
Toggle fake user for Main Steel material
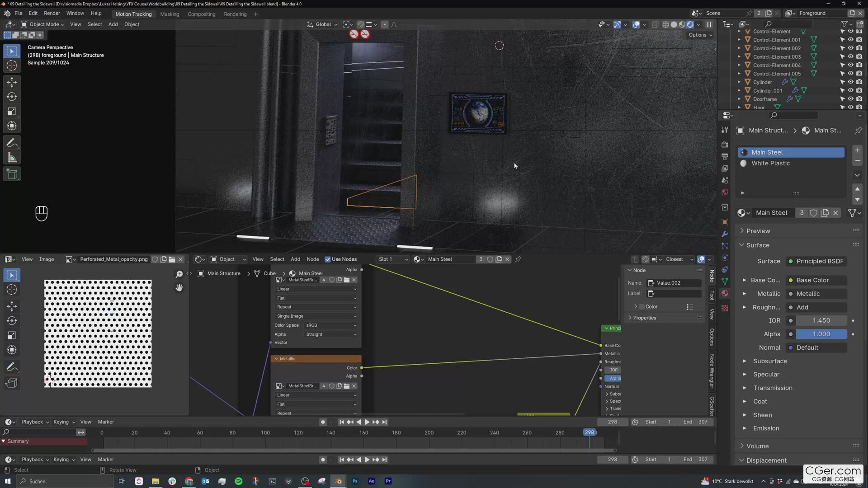pyautogui.click(x=813, y=213)
